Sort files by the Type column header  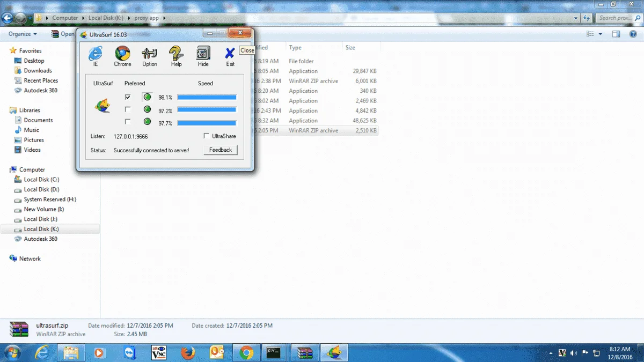(x=313, y=48)
